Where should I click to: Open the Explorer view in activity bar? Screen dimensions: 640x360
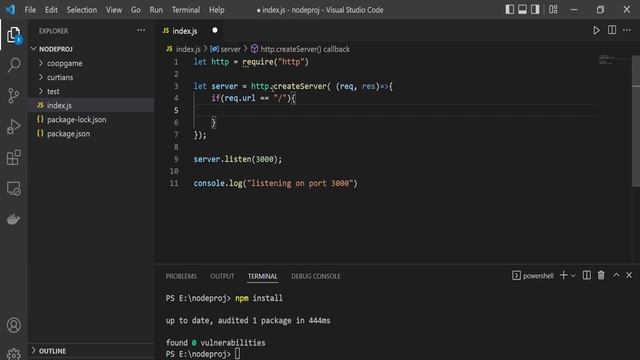pyautogui.click(x=13, y=35)
